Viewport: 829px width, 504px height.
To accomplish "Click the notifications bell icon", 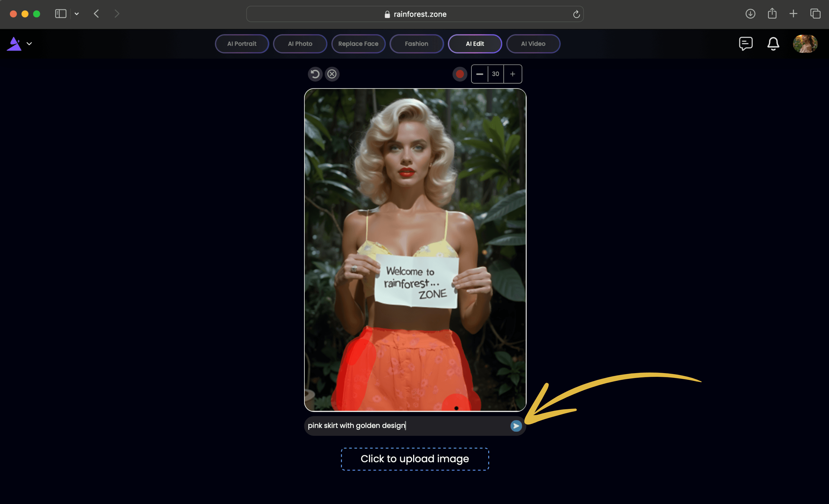I will point(773,44).
